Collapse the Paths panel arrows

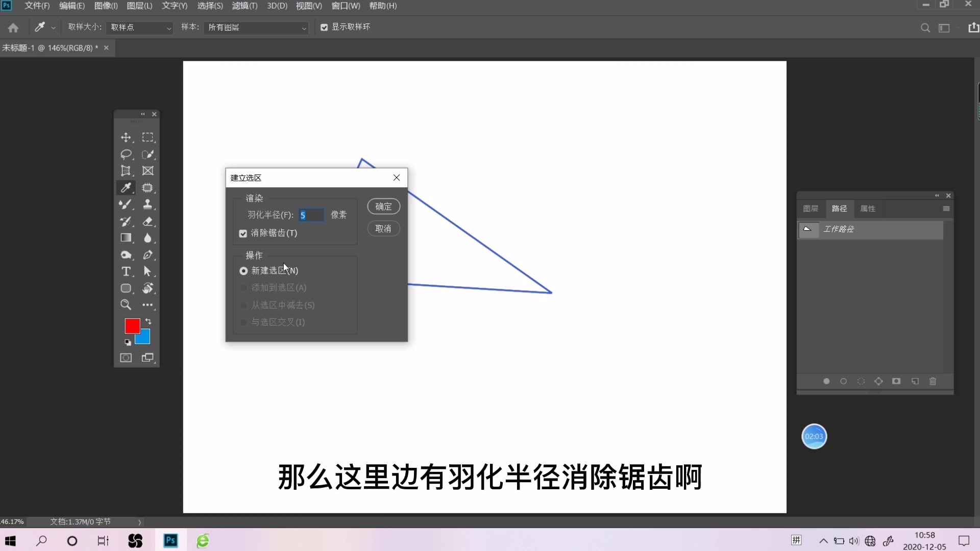(937, 195)
